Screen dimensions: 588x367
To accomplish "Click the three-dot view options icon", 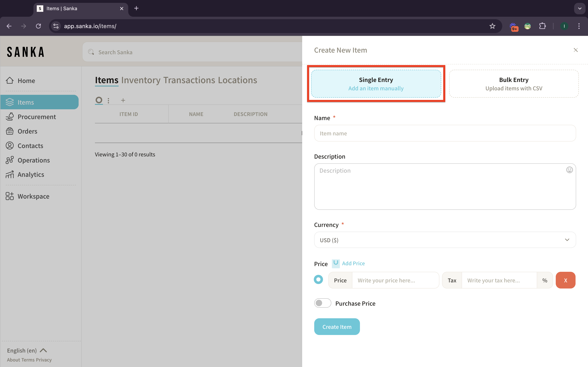I will [108, 100].
